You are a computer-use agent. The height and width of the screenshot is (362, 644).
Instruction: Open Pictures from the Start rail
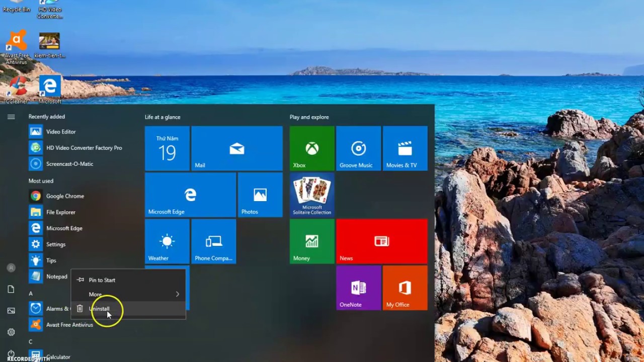[x=11, y=311]
